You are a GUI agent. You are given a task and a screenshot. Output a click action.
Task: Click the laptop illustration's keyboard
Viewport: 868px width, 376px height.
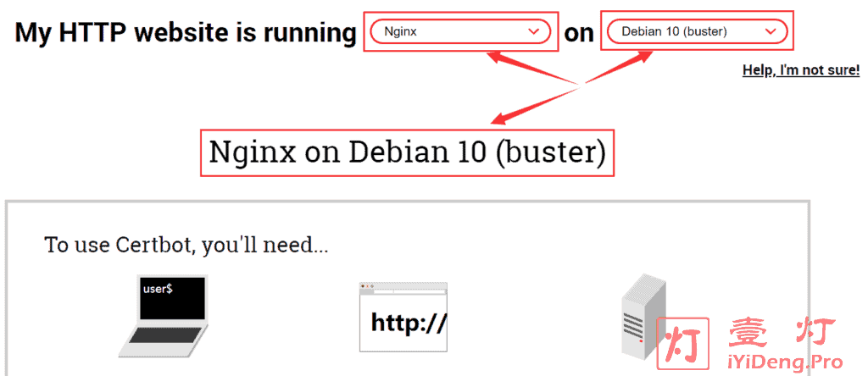(165, 335)
